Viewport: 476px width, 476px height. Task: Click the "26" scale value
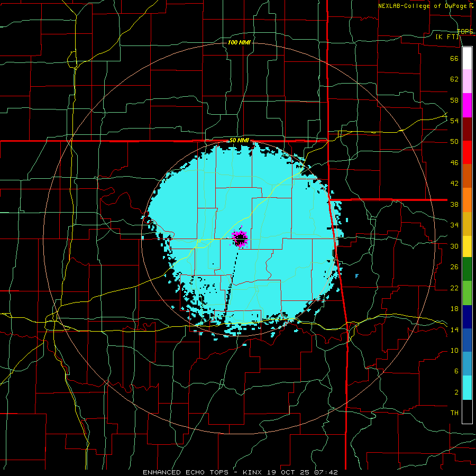454,267
